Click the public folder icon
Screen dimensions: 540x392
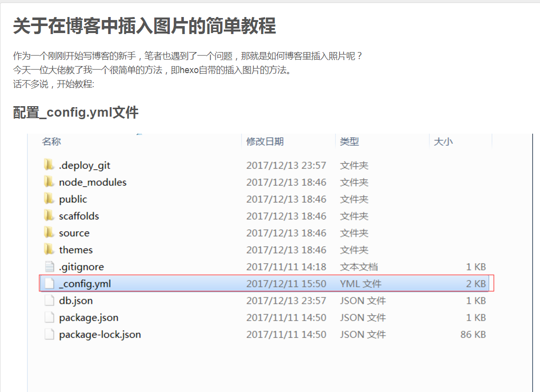(49, 199)
